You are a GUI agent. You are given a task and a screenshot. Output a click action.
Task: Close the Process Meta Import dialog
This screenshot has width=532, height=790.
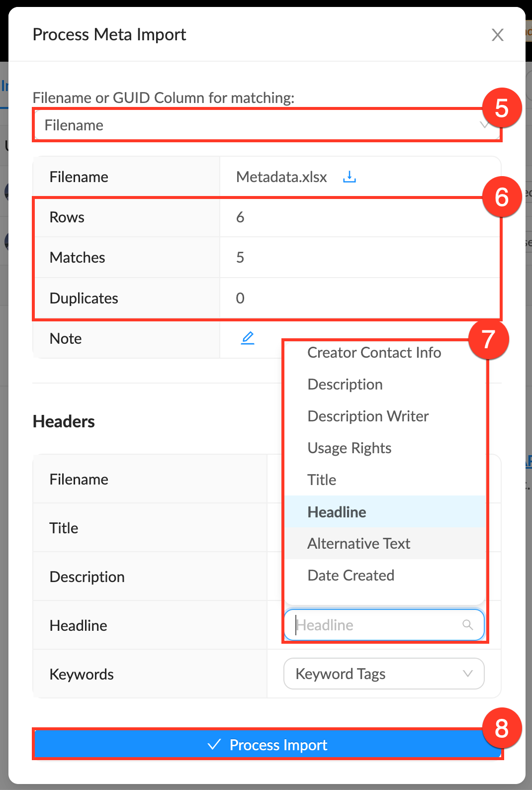(497, 35)
